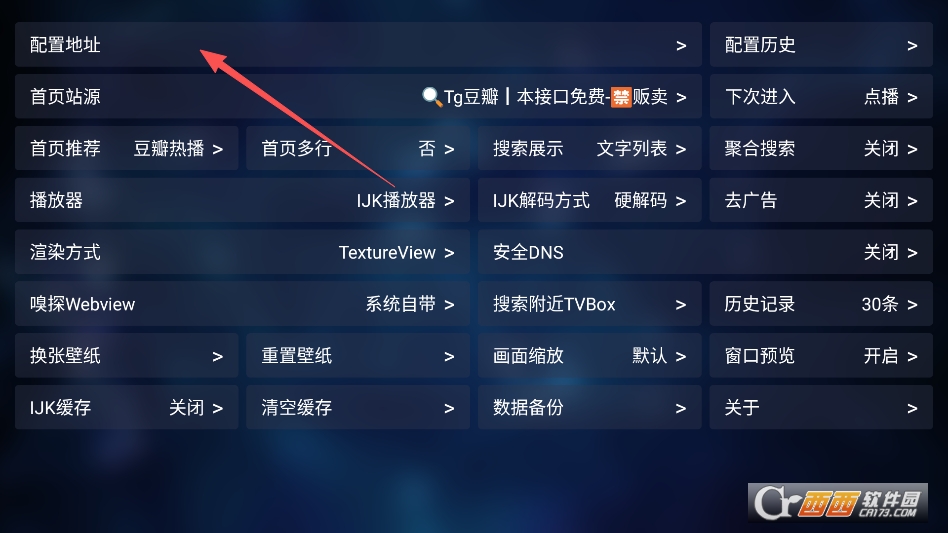The height and width of the screenshot is (533, 948).
Task: Click the arrow chevron beside 配置历史
Action: point(912,45)
